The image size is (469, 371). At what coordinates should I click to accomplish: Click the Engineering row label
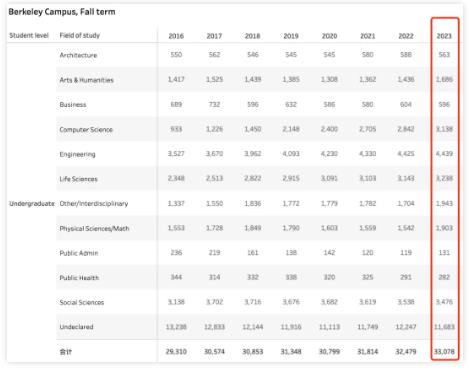coord(77,154)
